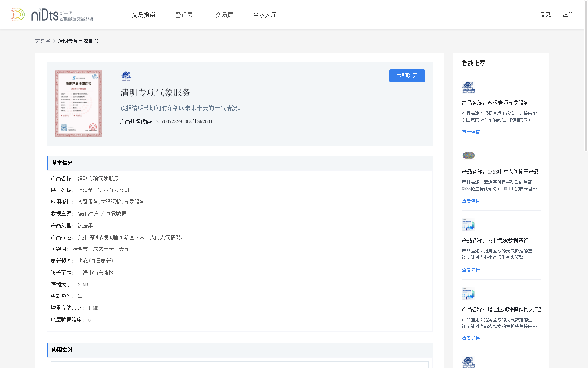Click 查看详情 for 农业气象数据查询
The image size is (588, 368).
click(471, 270)
